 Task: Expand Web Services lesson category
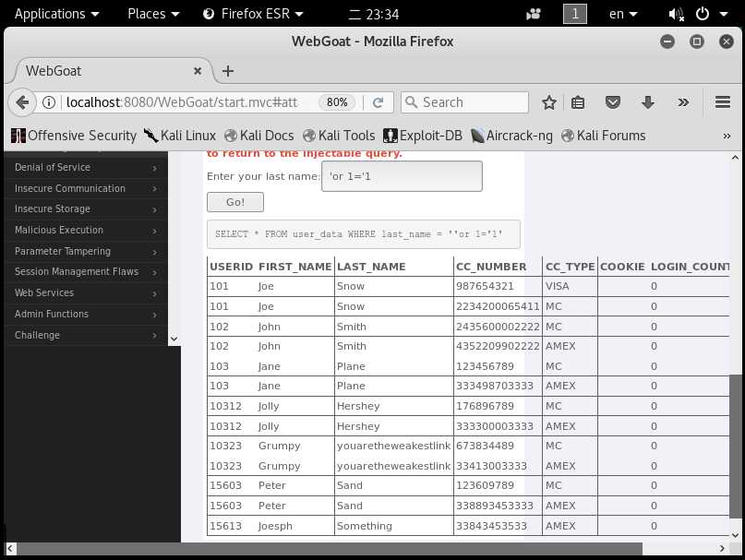(86, 293)
